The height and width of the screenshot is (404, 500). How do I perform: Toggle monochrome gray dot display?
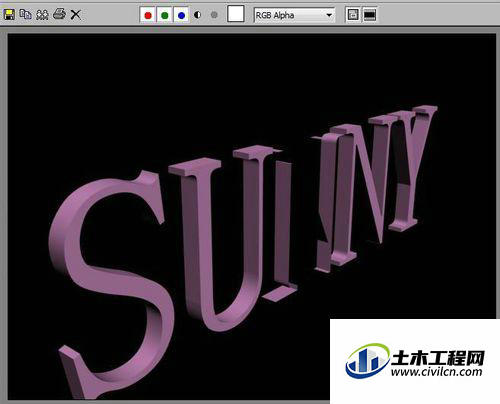point(214,15)
